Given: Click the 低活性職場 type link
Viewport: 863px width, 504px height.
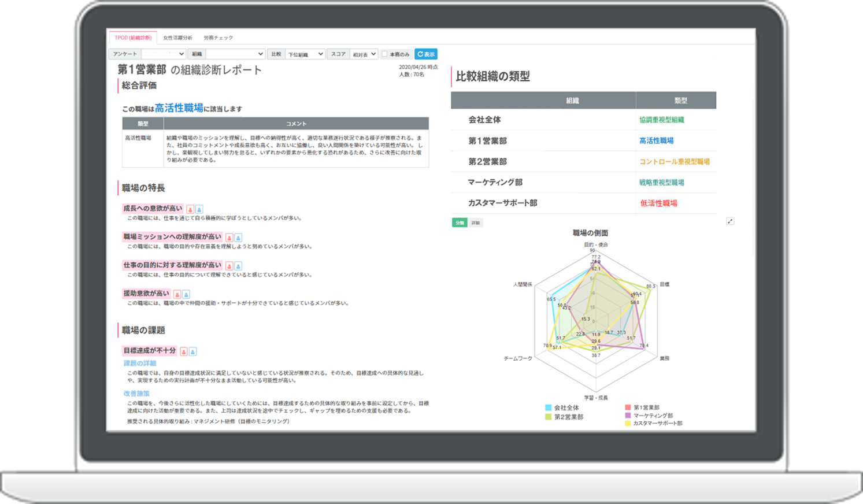Looking at the screenshot, I should pos(658,203).
